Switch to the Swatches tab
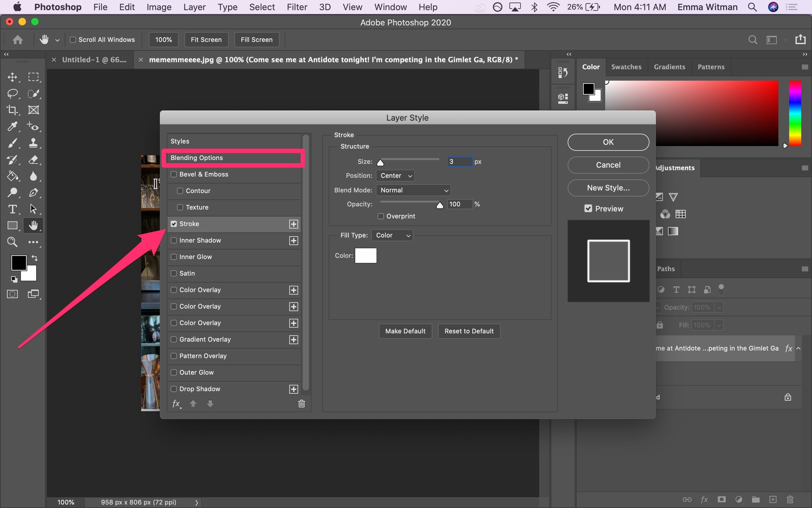The image size is (812, 508). coord(626,67)
